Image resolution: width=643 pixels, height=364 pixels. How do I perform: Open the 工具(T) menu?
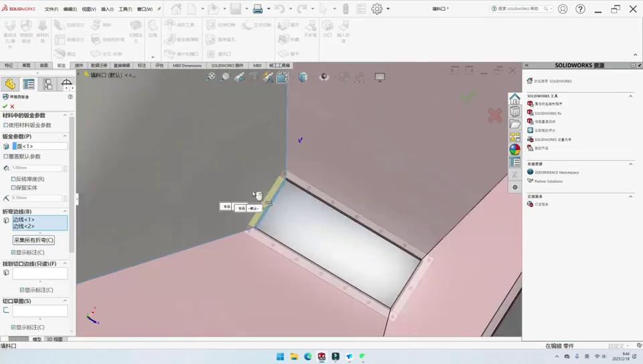point(125,9)
